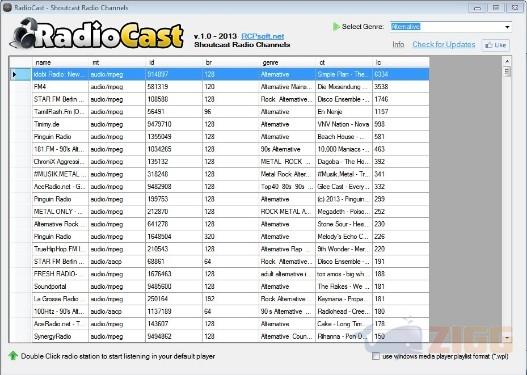Screen dimensions: 527x375
Task: Select the FM4 station row
Action: coord(219,87)
